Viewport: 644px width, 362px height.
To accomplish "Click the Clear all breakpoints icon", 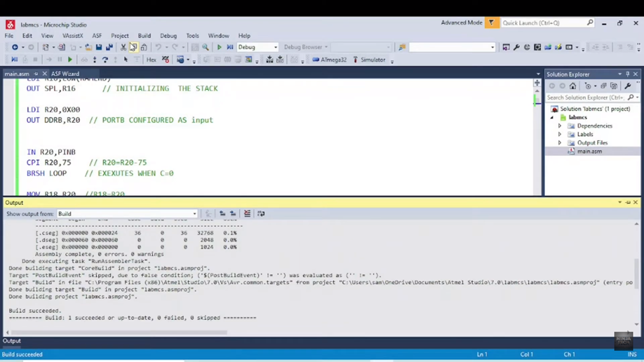I will (x=166, y=60).
